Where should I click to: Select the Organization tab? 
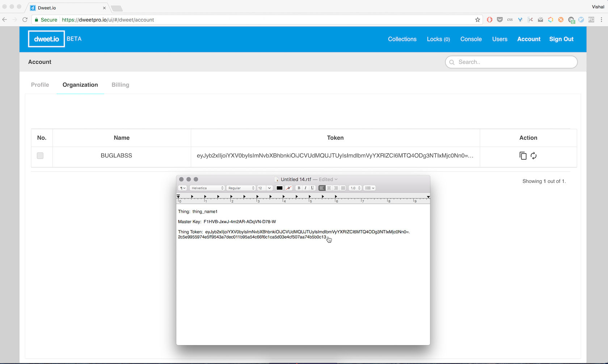80,85
